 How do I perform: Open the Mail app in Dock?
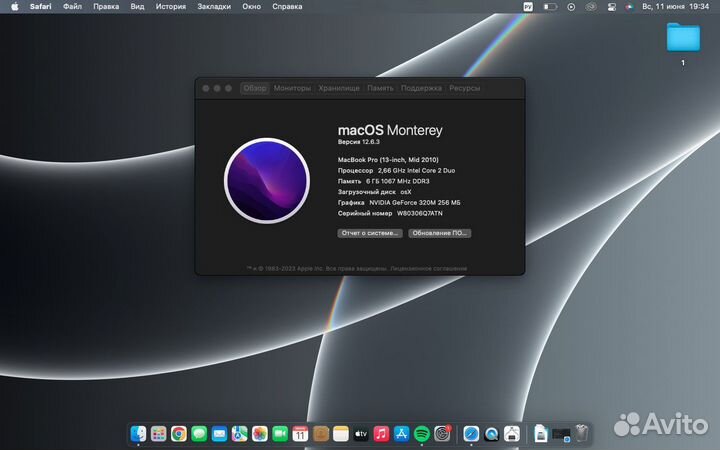[219, 433]
